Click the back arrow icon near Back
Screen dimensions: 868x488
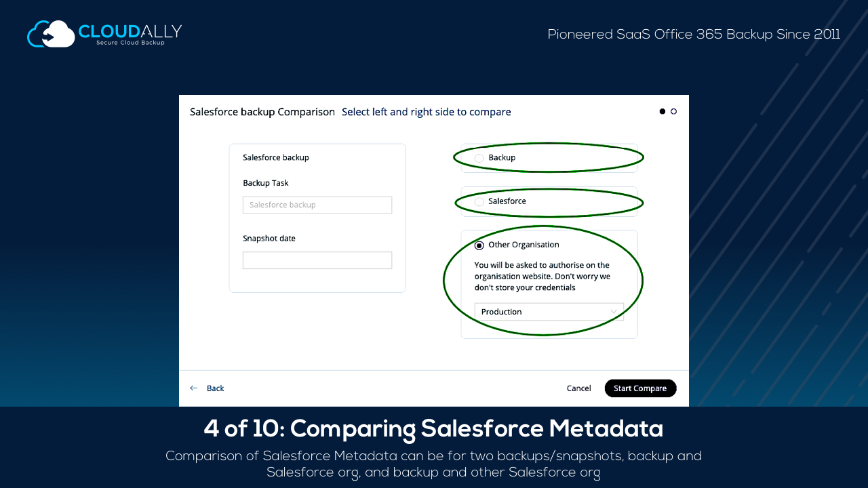click(x=195, y=388)
